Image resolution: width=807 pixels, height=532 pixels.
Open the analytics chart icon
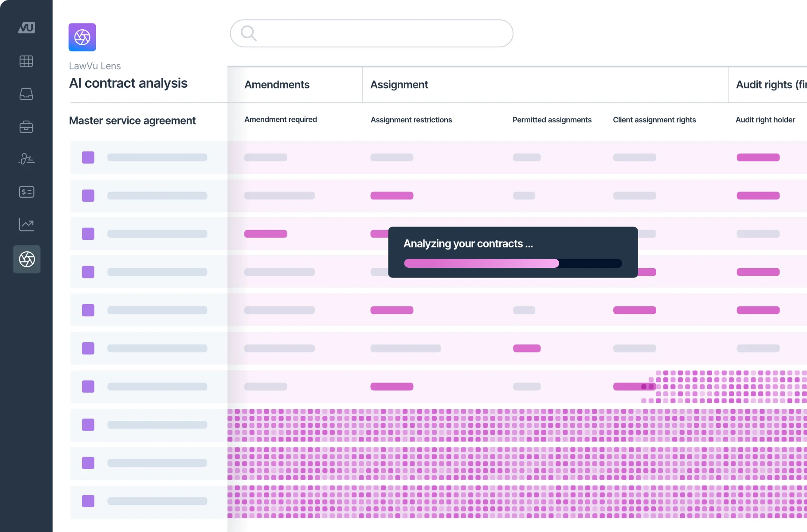(26, 225)
